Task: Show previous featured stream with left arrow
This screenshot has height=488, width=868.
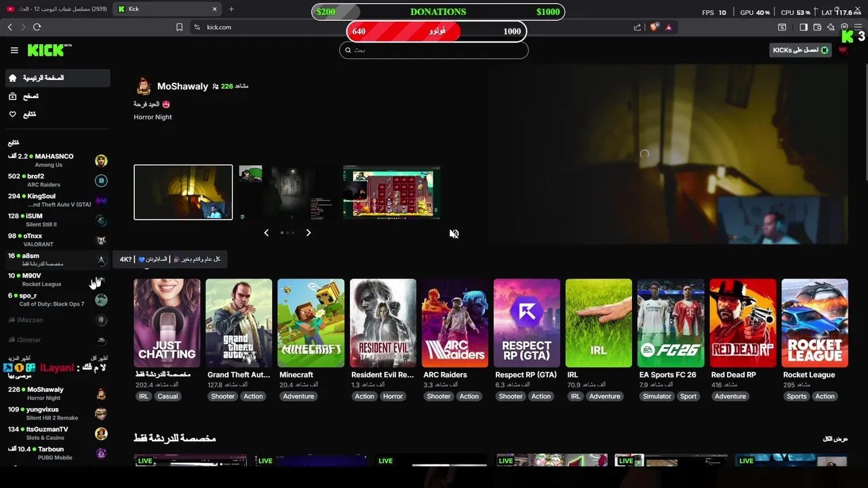Action: (266, 232)
